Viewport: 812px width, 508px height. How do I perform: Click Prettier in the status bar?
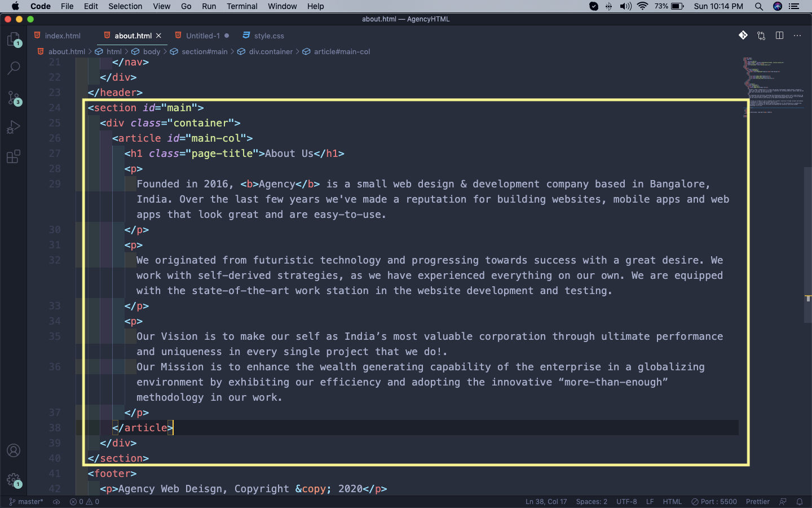pos(757,501)
